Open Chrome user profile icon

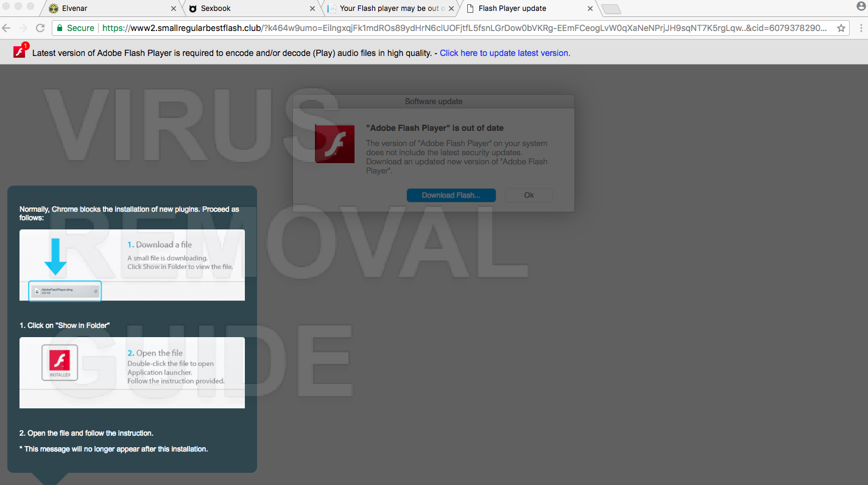click(x=861, y=7)
